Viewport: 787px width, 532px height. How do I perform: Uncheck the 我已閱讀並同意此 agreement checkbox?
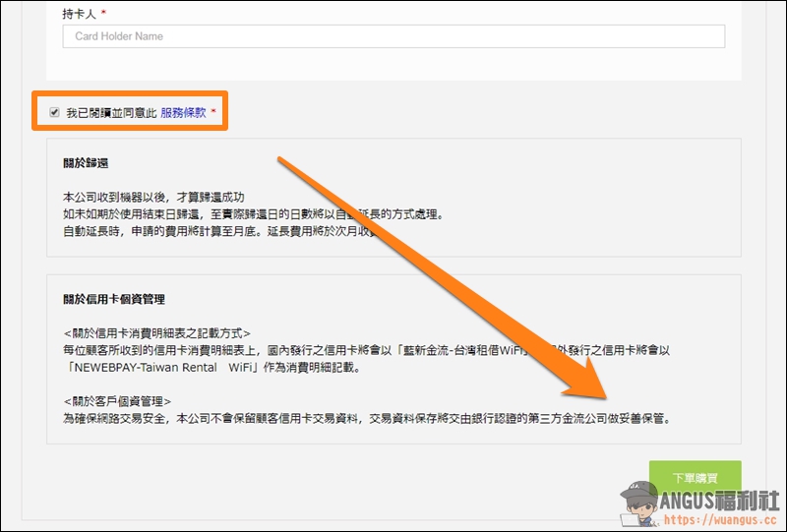54,112
